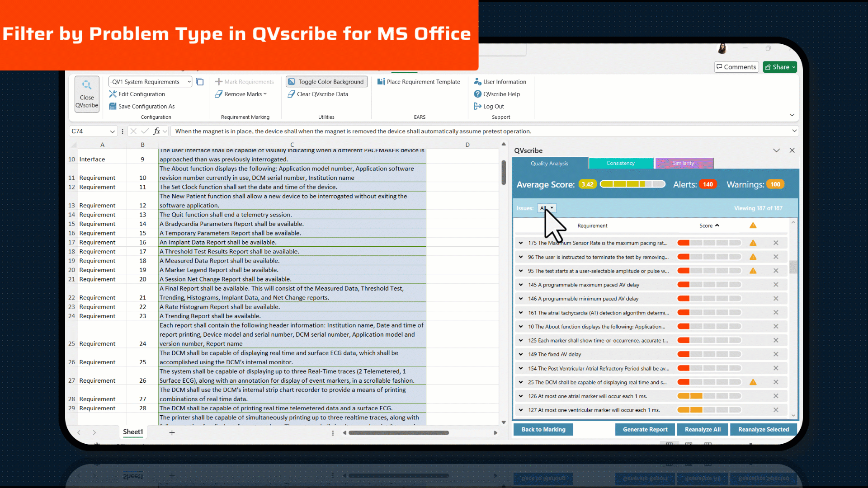
Task: Open User Information
Action: pos(500,82)
